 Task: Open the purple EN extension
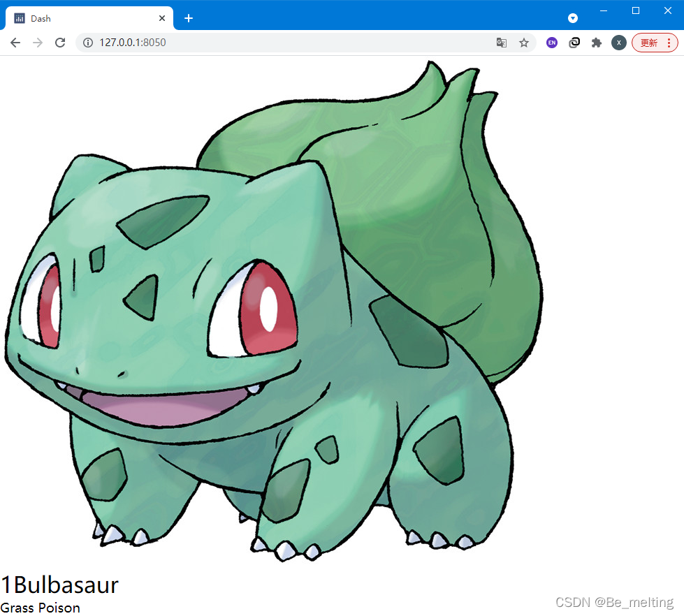pyautogui.click(x=552, y=43)
